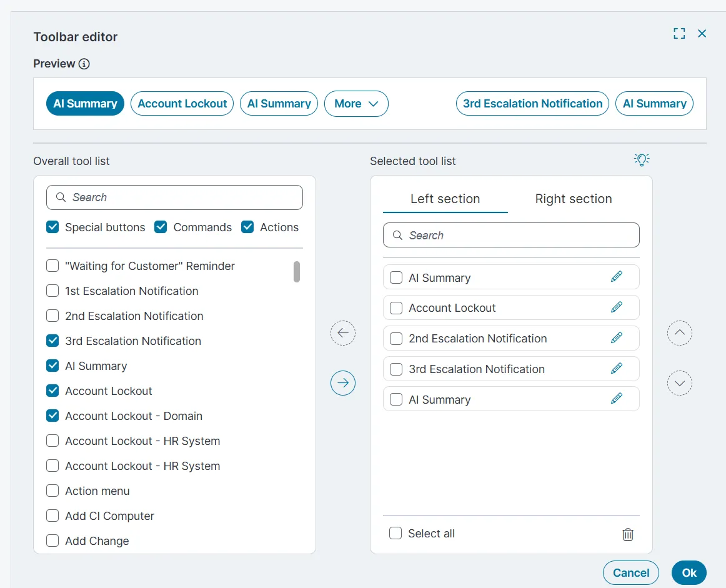Click pencil icon for selected 3rd Escalation Notification

[617, 368]
